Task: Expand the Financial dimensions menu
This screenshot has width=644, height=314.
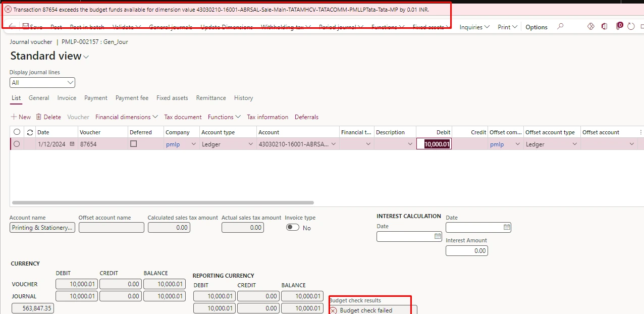Action: coord(127,117)
